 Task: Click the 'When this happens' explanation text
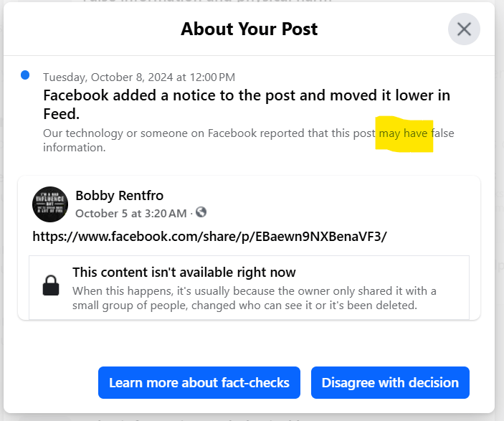[x=254, y=291]
